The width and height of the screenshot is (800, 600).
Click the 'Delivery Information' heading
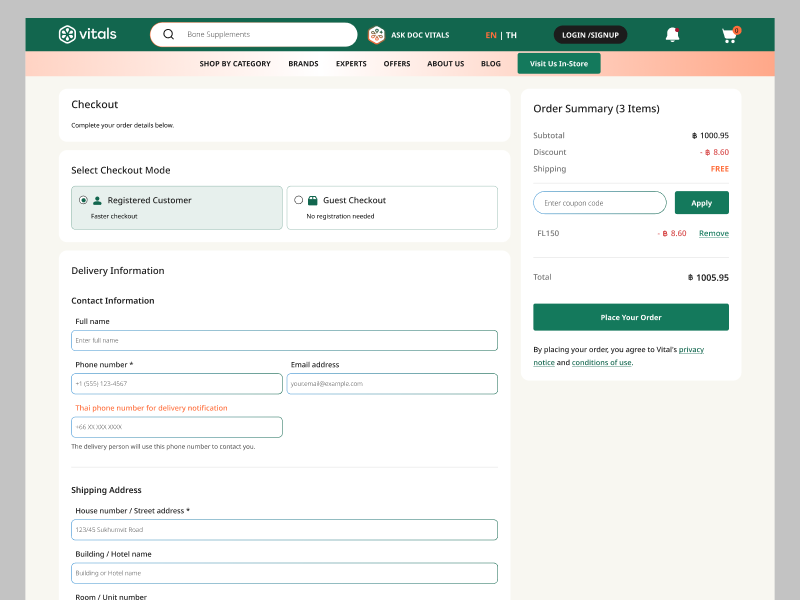[x=117, y=271]
